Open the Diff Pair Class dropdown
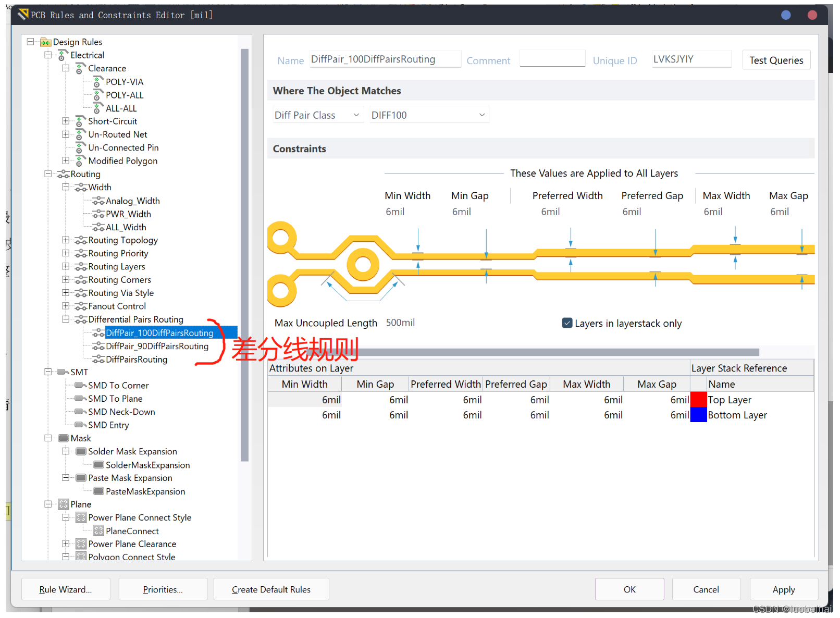Viewport: 840px width, 618px height. (317, 115)
